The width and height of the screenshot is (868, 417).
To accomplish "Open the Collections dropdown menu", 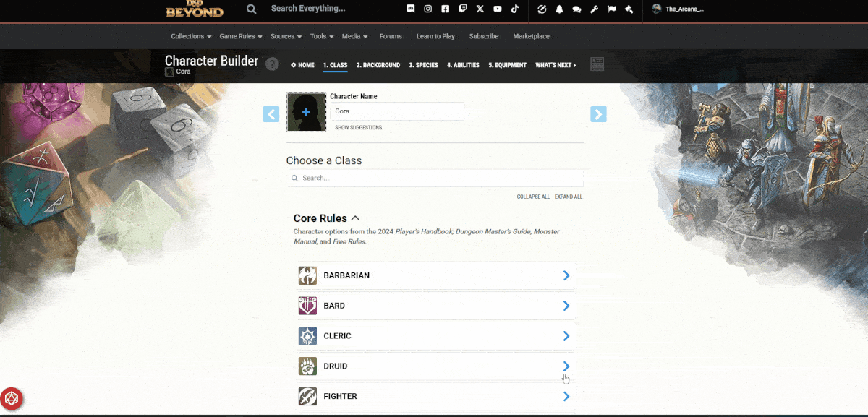I will (191, 36).
